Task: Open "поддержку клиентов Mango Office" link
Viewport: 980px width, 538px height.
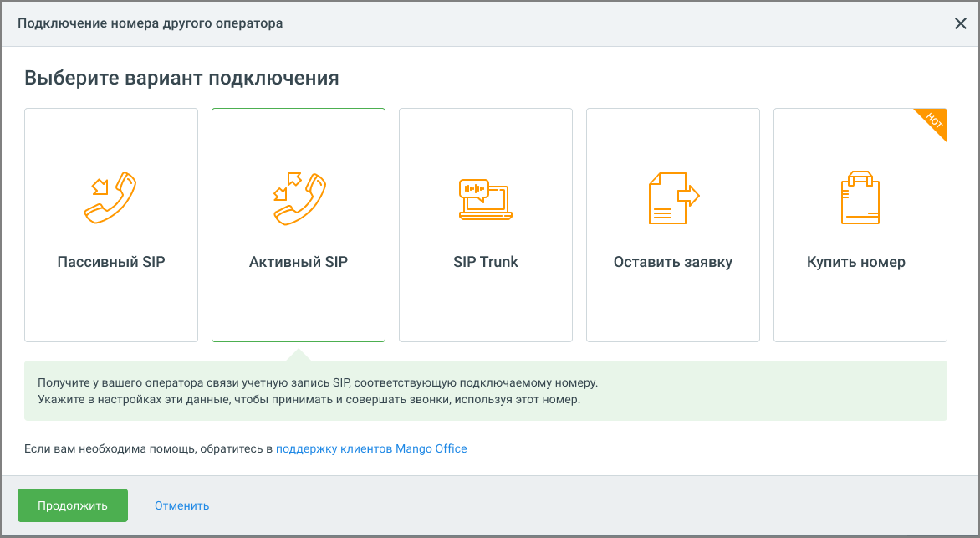Action: [371, 448]
